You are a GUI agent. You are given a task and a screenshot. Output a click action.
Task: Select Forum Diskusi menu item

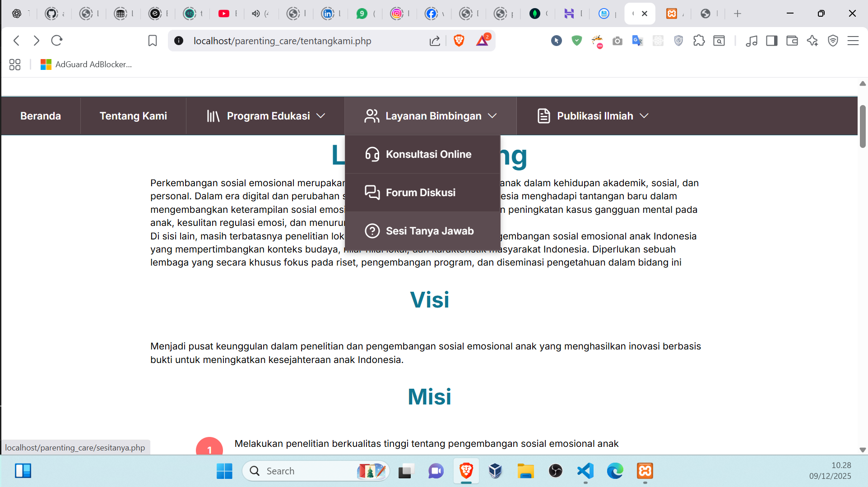[420, 193]
